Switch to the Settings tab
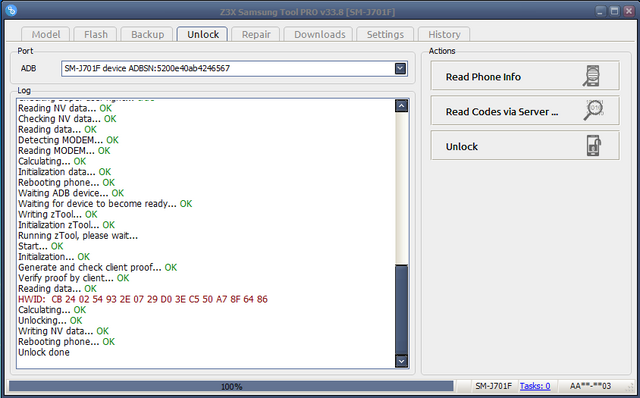Screen dimensions: 640x398 (385, 34)
